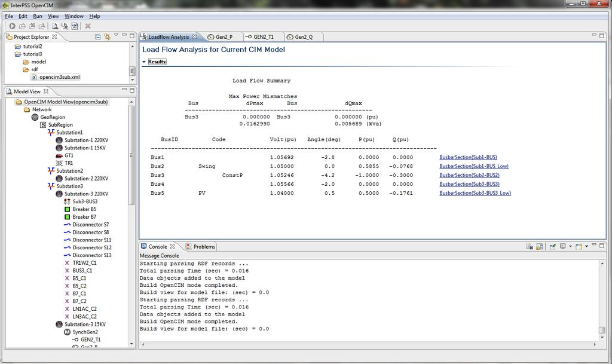Open the Help menu
The width and height of the screenshot is (612, 364).
coord(94,16)
